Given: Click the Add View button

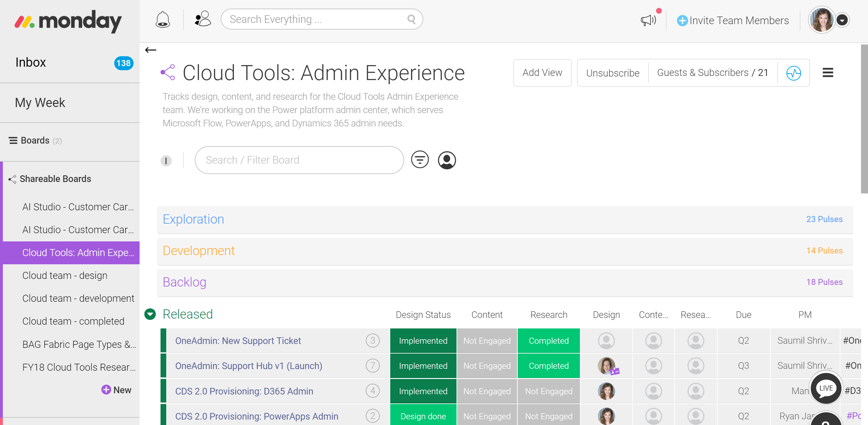Looking at the screenshot, I should (x=542, y=73).
